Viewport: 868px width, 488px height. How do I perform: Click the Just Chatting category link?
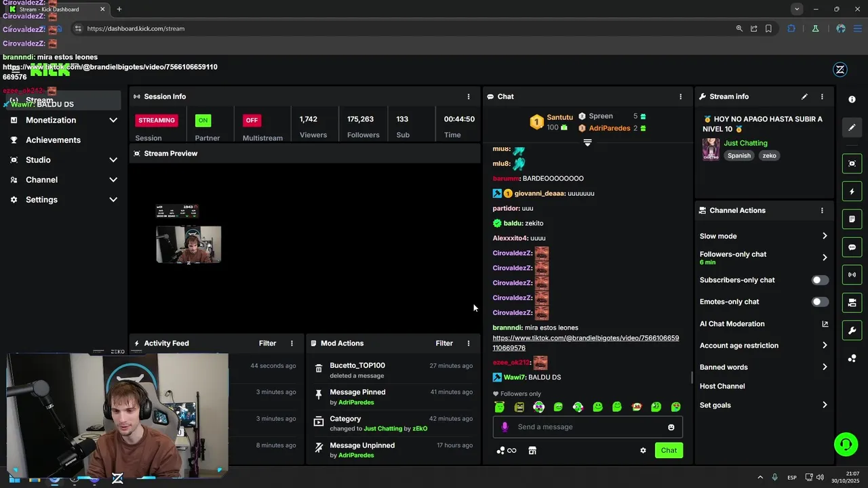pyautogui.click(x=745, y=144)
